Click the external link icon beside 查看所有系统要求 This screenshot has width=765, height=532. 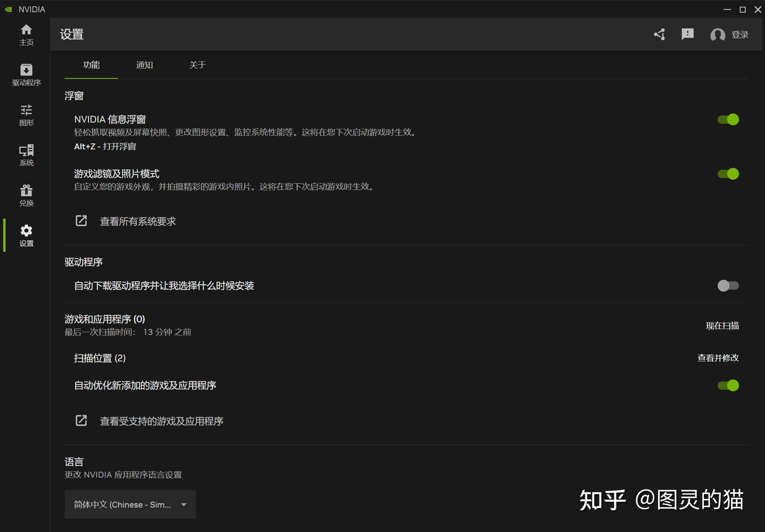point(81,221)
